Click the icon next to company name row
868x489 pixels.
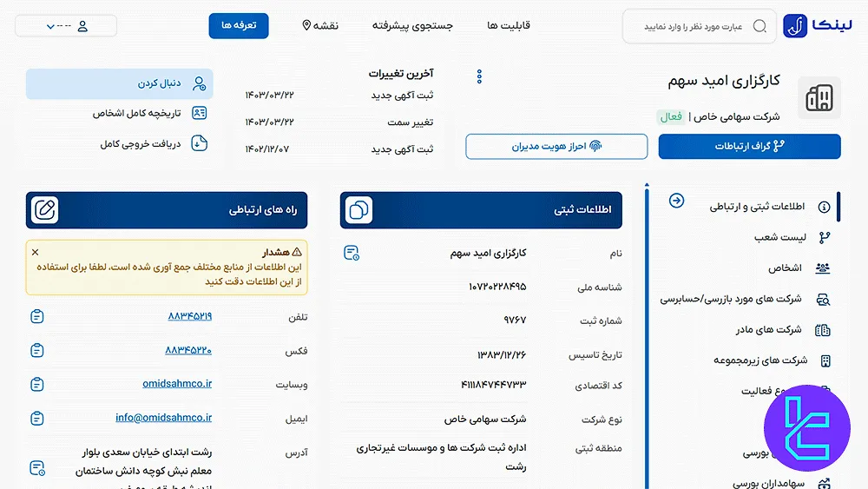pos(352,253)
